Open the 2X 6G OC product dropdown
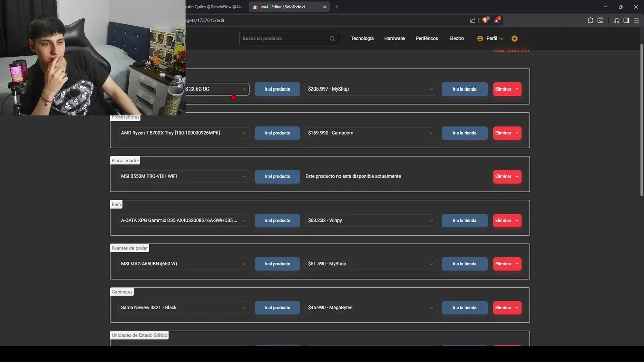This screenshot has width=644, height=362. (x=217, y=89)
